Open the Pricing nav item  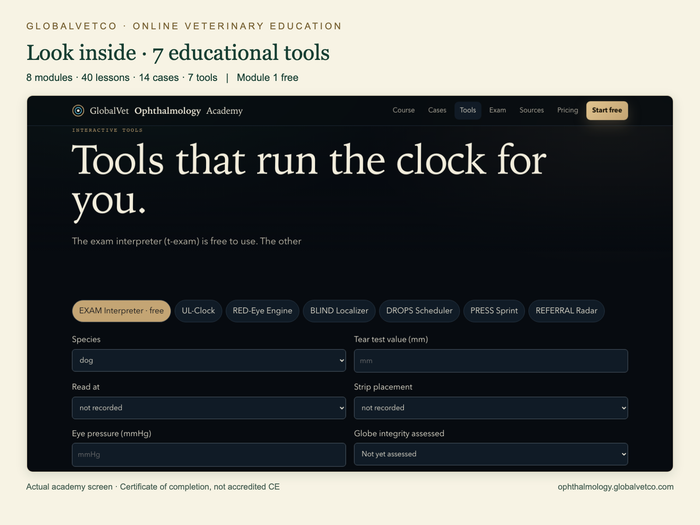pos(567,110)
